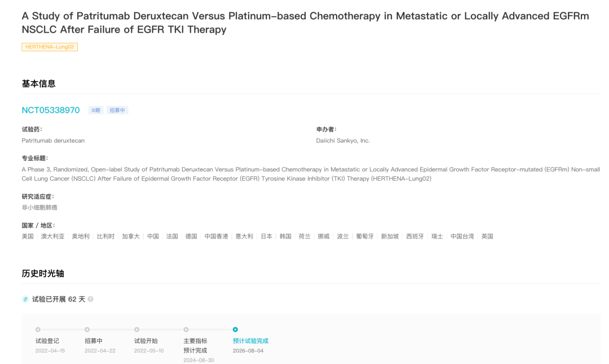The height and width of the screenshot is (364, 609).
Task: Select the 招募中 timeline milestone dot
Action: 87,330
